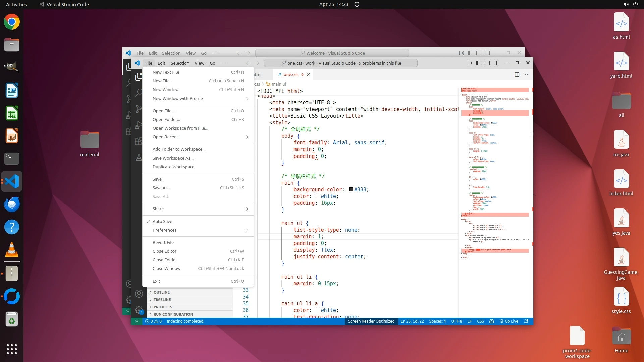Toggle Panel visibility layout button
The height and width of the screenshot is (362, 644).
[x=487, y=63]
